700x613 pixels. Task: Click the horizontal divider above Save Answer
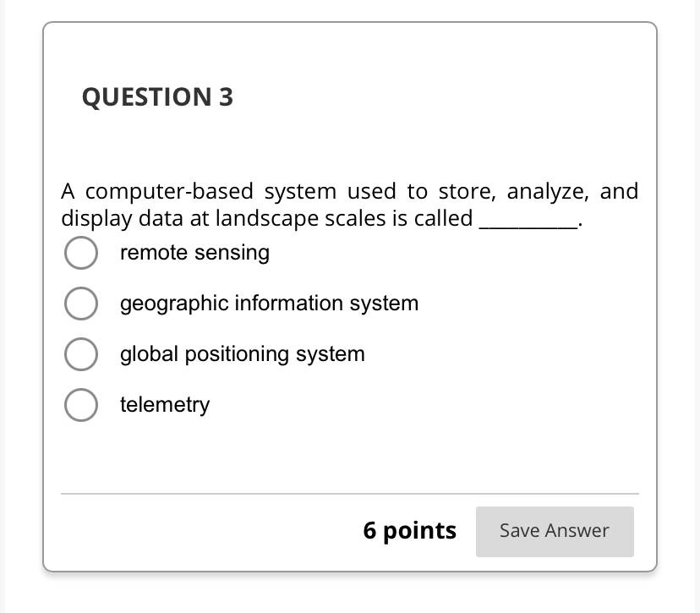349,493
